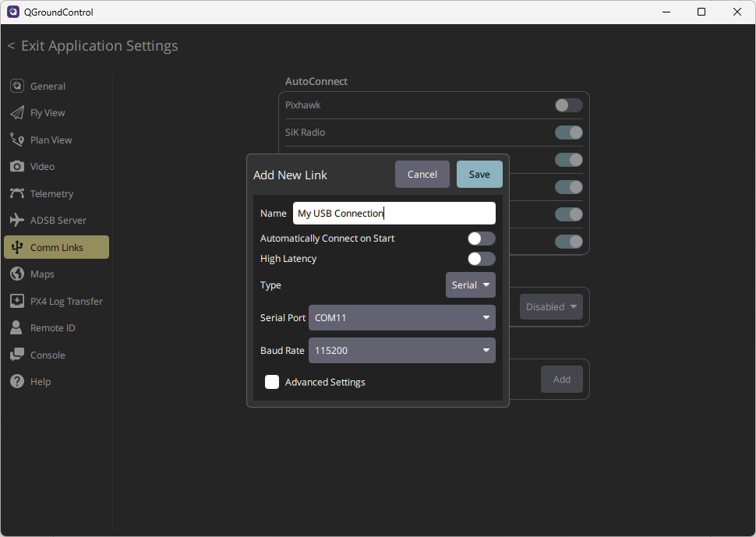Screen dimensions: 756x537
Task: Click the Maps globe icon
Action: pos(17,274)
